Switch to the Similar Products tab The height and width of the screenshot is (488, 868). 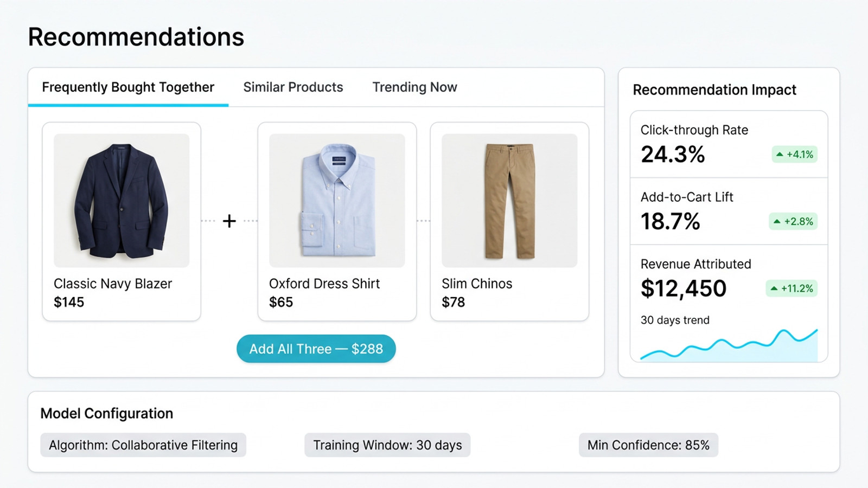(293, 87)
